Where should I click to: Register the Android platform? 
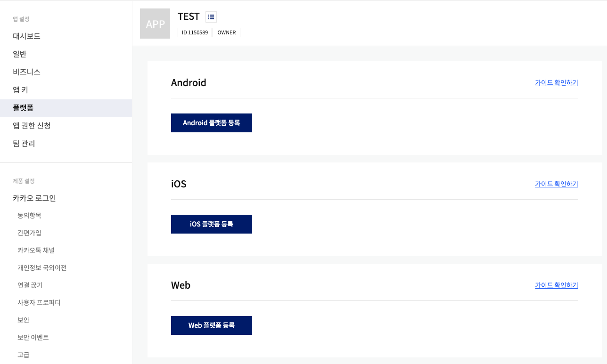coord(212,123)
